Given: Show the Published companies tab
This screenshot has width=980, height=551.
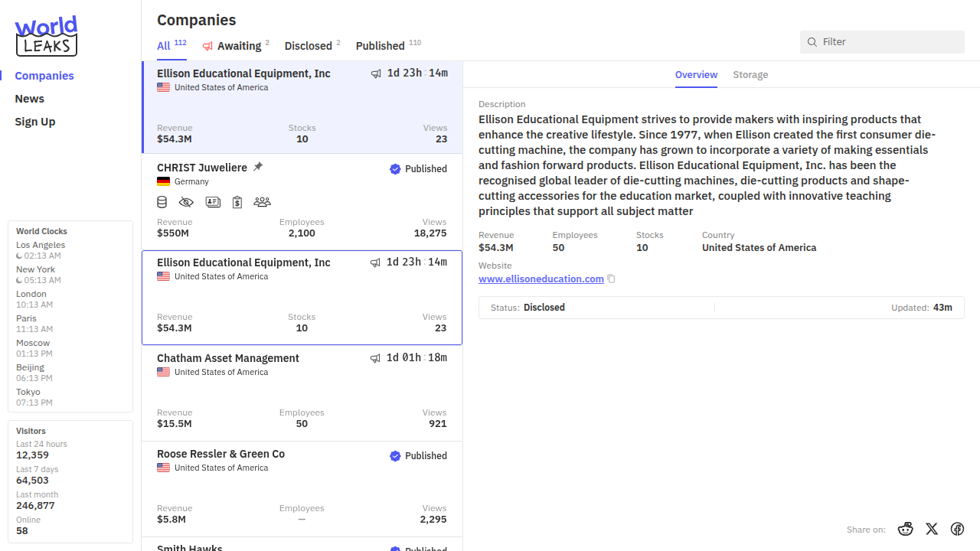Looking at the screenshot, I should (381, 46).
